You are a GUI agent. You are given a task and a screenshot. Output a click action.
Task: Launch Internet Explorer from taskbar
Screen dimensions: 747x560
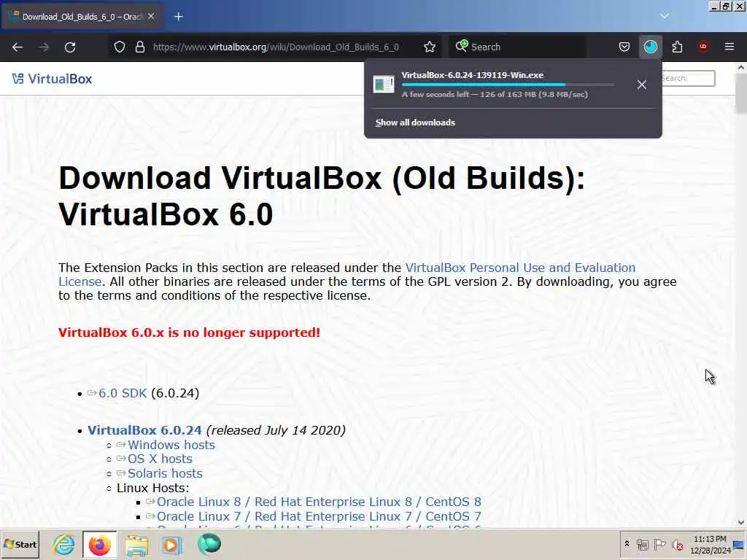pos(64,544)
